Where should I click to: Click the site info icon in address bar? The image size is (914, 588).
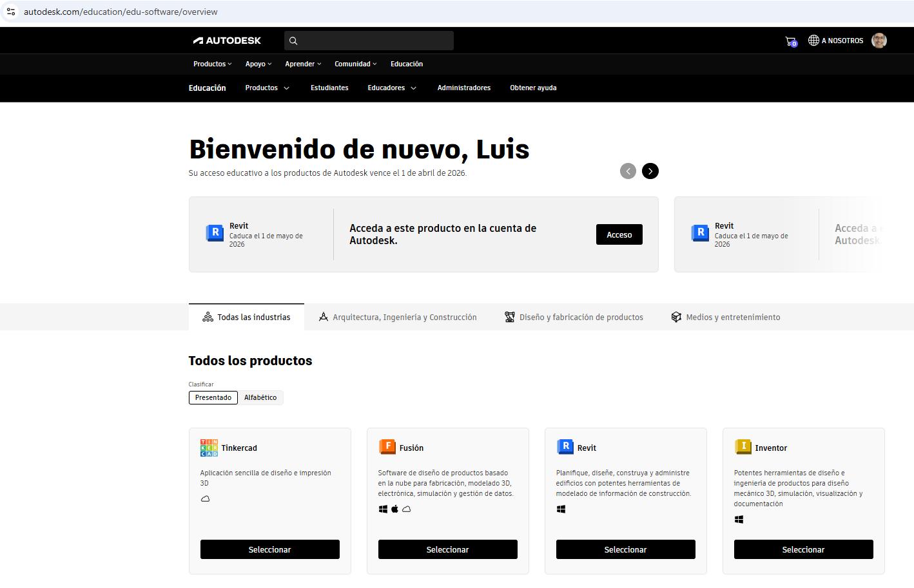coord(11,12)
